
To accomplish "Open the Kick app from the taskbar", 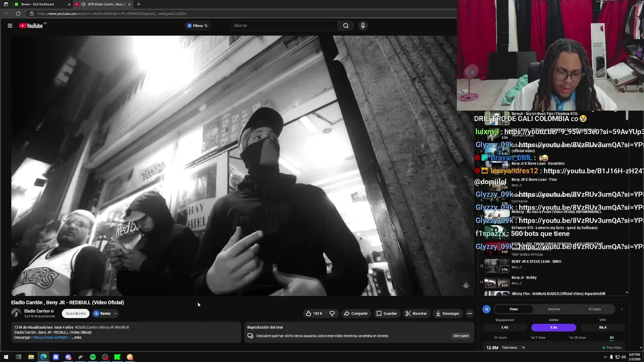I will point(117,357).
